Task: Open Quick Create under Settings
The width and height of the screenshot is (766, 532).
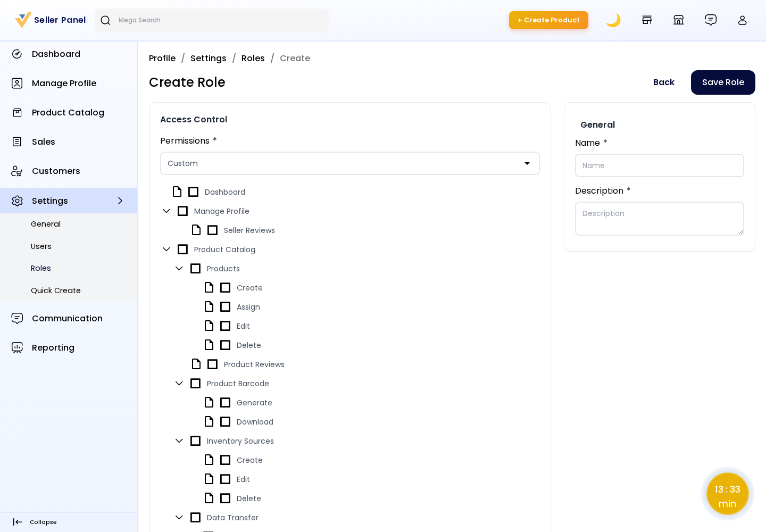Action: (56, 290)
